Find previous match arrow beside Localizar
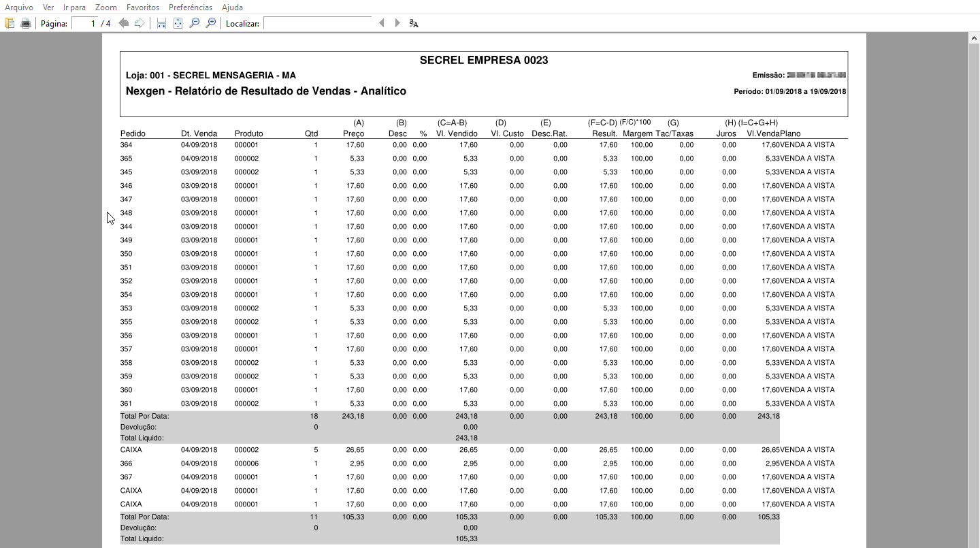The height and width of the screenshot is (548, 980). coord(381,23)
